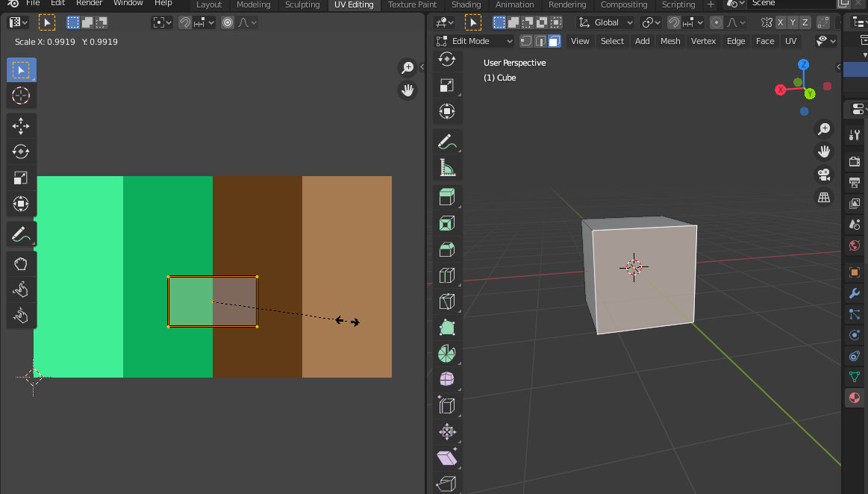Toggle snapping magnet in the 3D viewport header
Image resolution: width=868 pixels, height=494 pixels.
pos(674,22)
